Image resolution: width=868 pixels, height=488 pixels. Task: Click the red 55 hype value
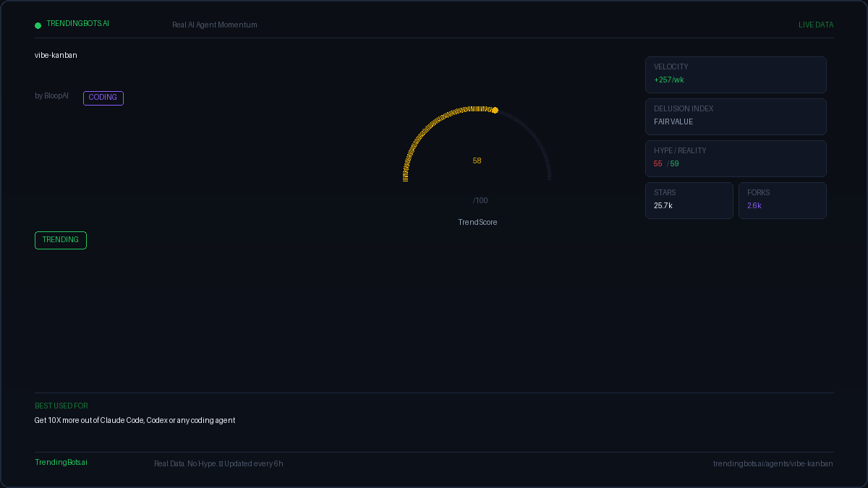[658, 163]
